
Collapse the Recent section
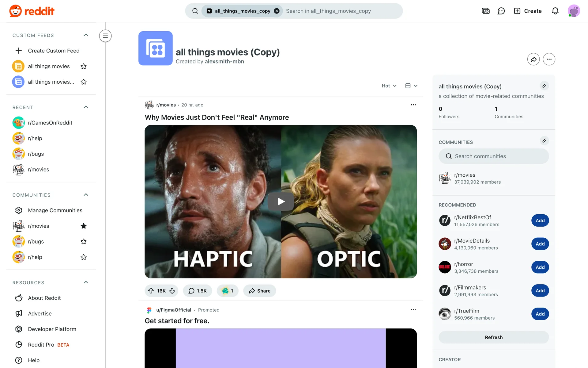(x=86, y=107)
